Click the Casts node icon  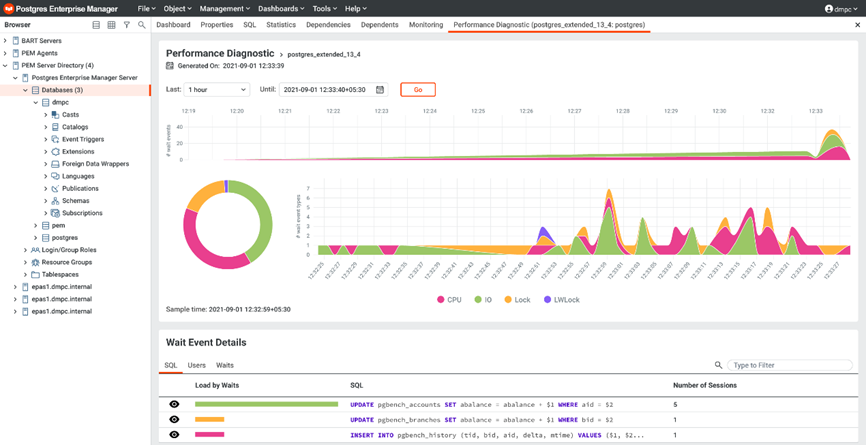pyautogui.click(x=55, y=115)
